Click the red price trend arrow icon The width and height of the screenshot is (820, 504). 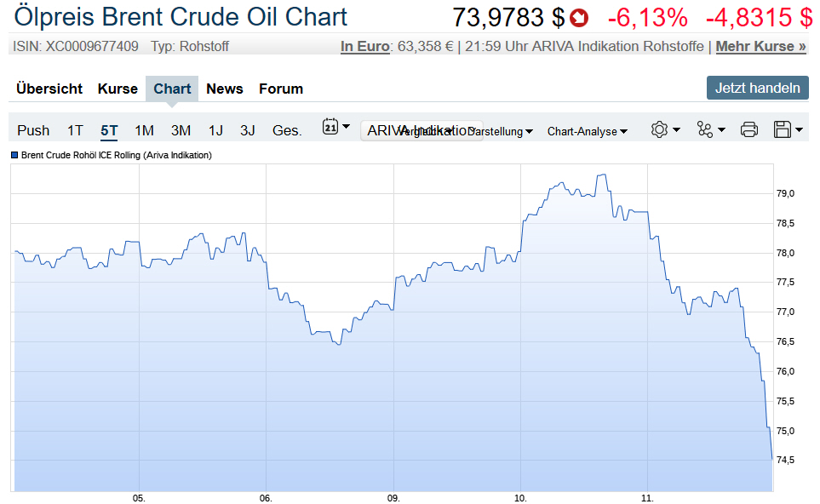(580, 17)
